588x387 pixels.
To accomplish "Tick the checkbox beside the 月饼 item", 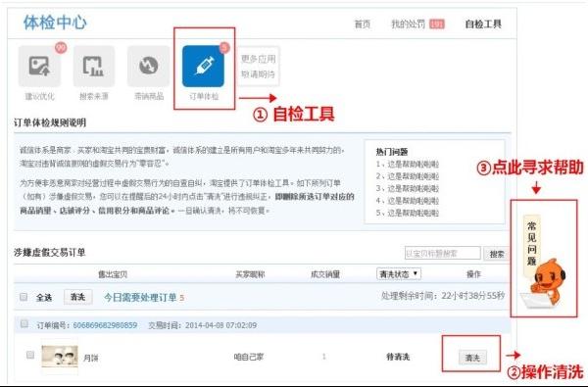I will 30,355.
